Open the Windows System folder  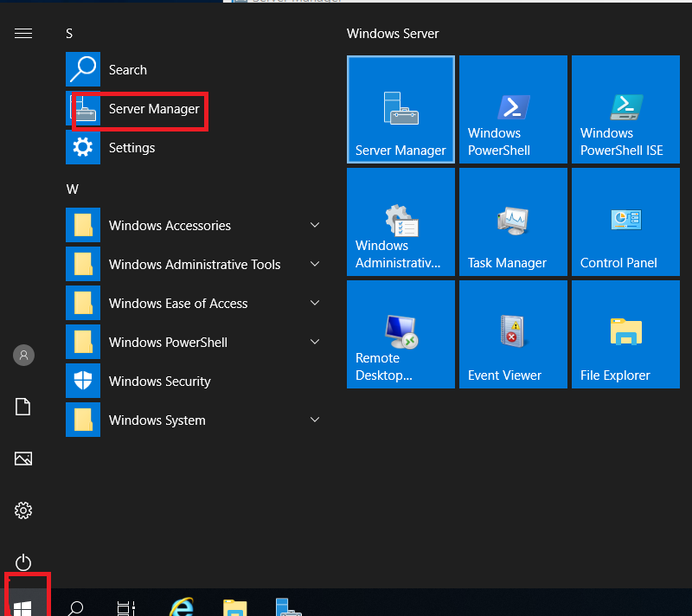194,420
